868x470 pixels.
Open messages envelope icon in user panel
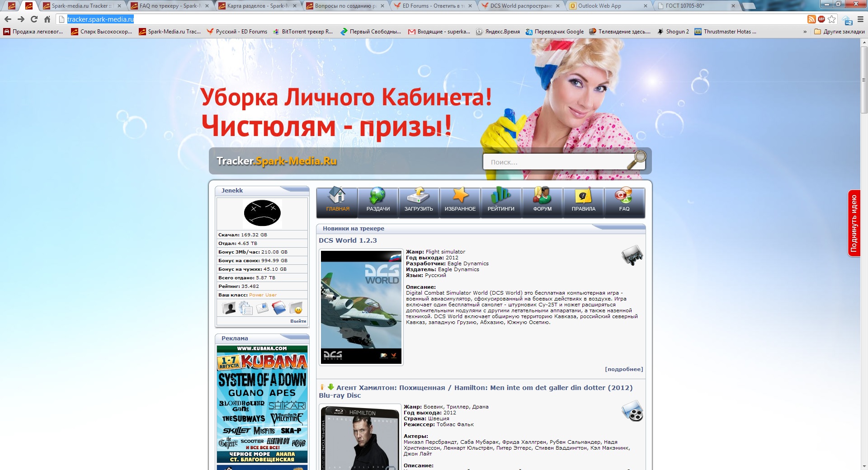[262, 308]
